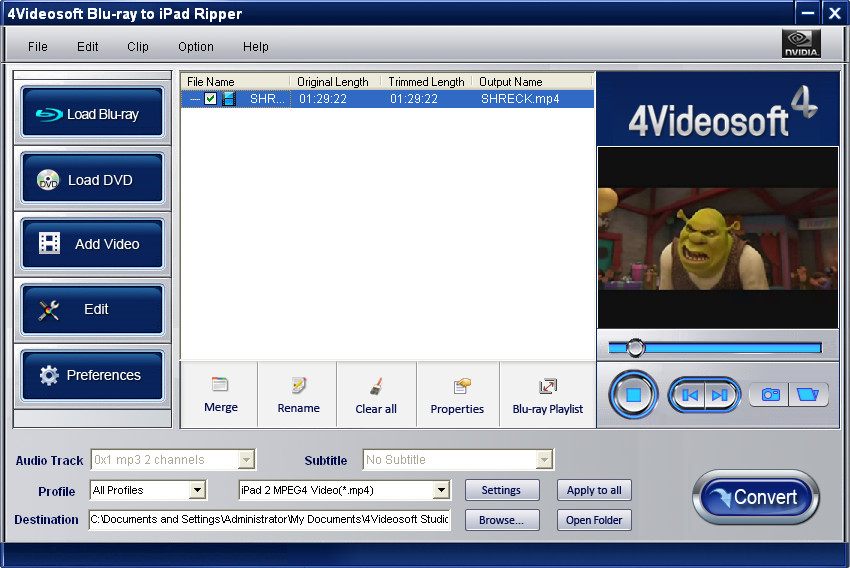The image size is (850, 568).
Task: Take a snapshot with the camera icon
Action: 770,395
